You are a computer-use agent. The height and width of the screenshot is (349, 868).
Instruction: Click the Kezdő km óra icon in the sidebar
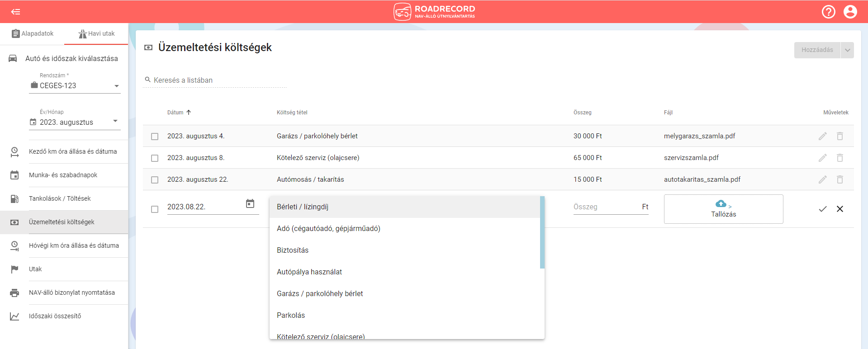pyautogui.click(x=14, y=151)
